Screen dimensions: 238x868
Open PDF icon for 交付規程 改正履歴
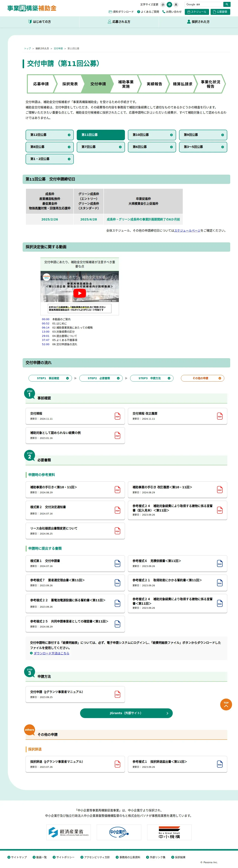pyautogui.click(x=220, y=416)
